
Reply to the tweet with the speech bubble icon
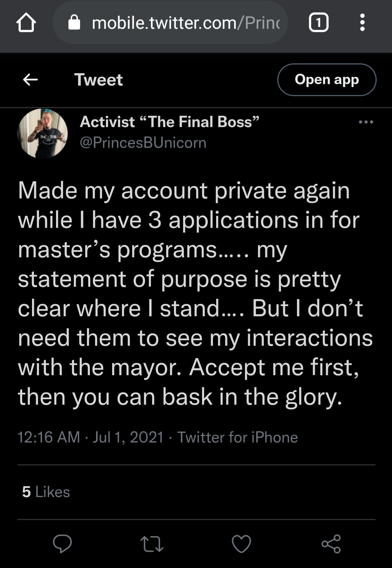62,544
